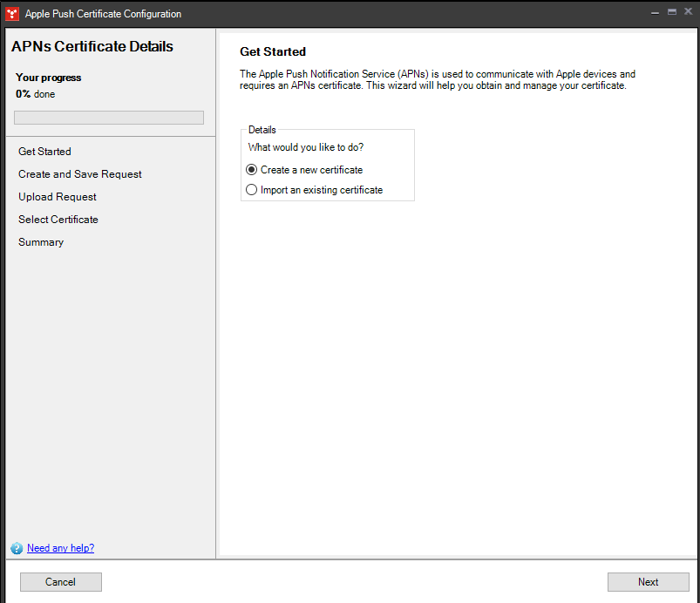Viewport: 700px width, 603px height.
Task: Select the Create a new certificate option
Action: coord(251,169)
